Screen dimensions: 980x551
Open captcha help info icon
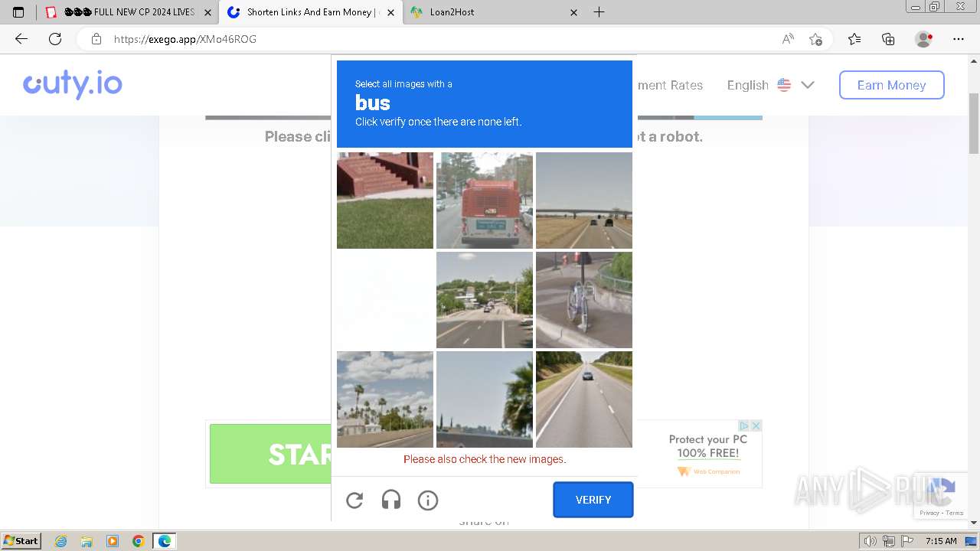point(428,500)
